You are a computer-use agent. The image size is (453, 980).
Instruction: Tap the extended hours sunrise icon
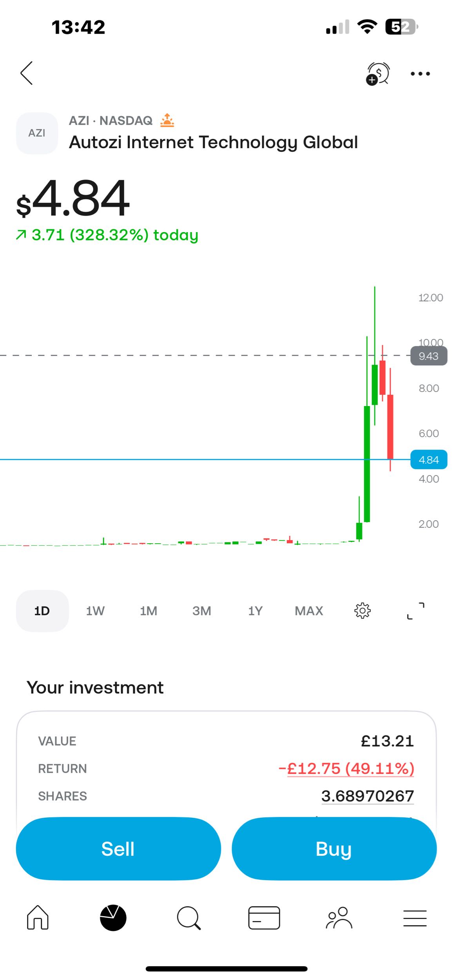pos(167,120)
